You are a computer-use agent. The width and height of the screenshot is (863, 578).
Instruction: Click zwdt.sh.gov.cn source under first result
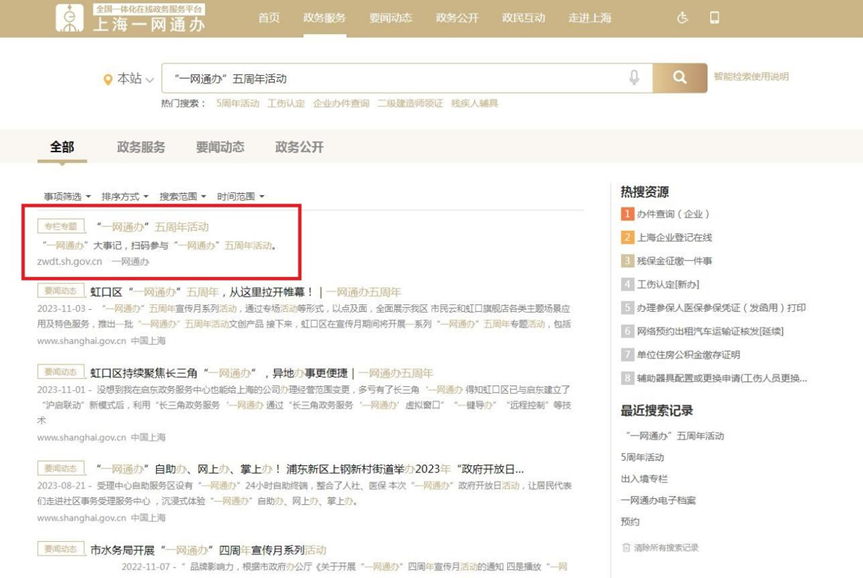[x=70, y=261]
